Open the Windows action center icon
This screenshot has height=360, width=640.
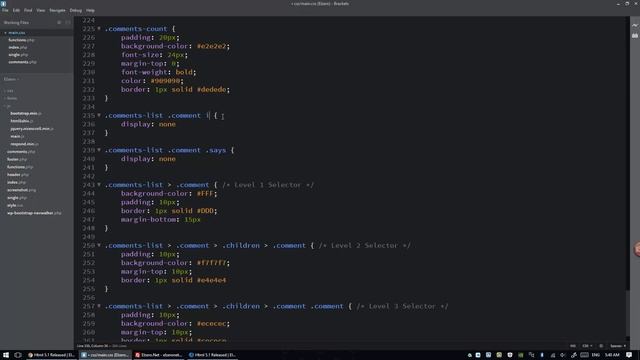pos(629,355)
